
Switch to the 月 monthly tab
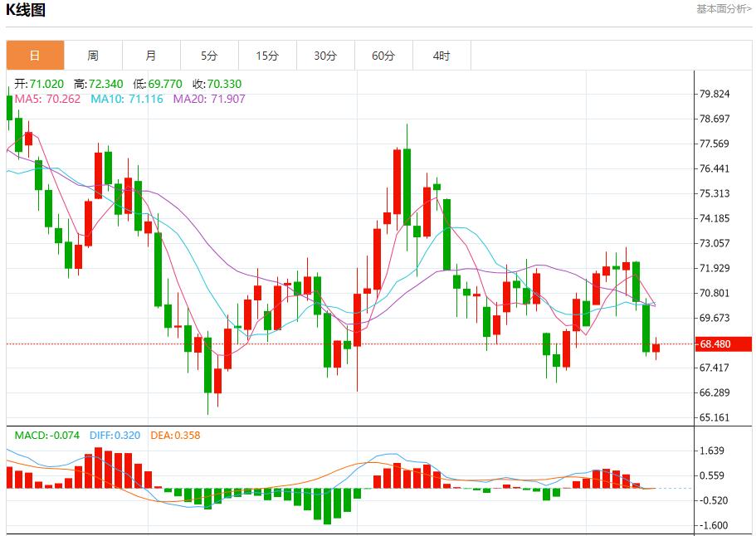click(x=151, y=56)
